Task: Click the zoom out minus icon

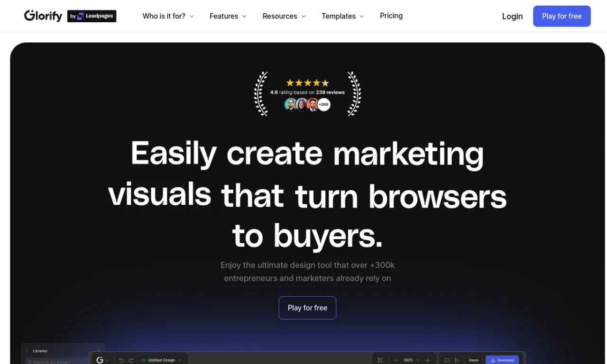Action: click(396, 360)
